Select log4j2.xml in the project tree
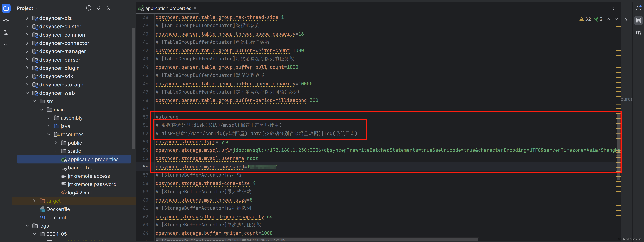 coord(80,193)
